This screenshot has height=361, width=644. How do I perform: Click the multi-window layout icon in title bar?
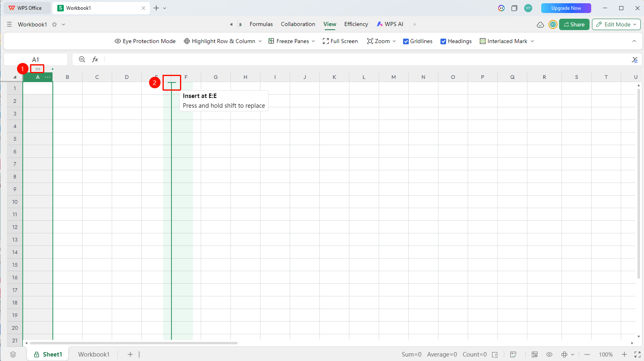514,8
